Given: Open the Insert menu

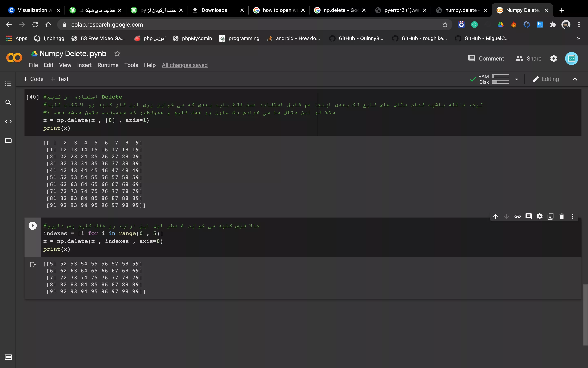Looking at the screenshot, I should (84, 65).
